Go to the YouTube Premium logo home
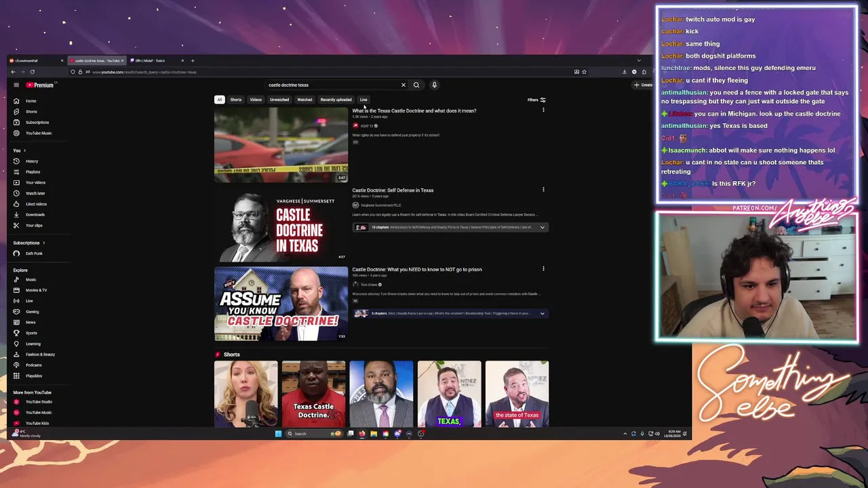This screenshot has height=488, width=868. (x=40, y=85)
